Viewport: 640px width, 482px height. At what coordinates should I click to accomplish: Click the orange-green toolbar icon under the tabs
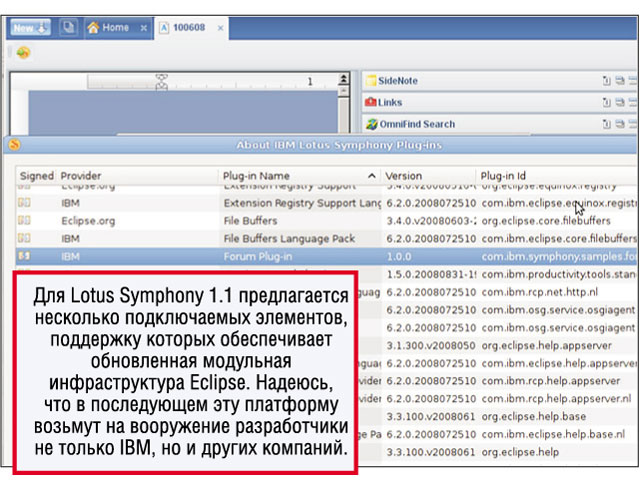click(x=23, y=53)
